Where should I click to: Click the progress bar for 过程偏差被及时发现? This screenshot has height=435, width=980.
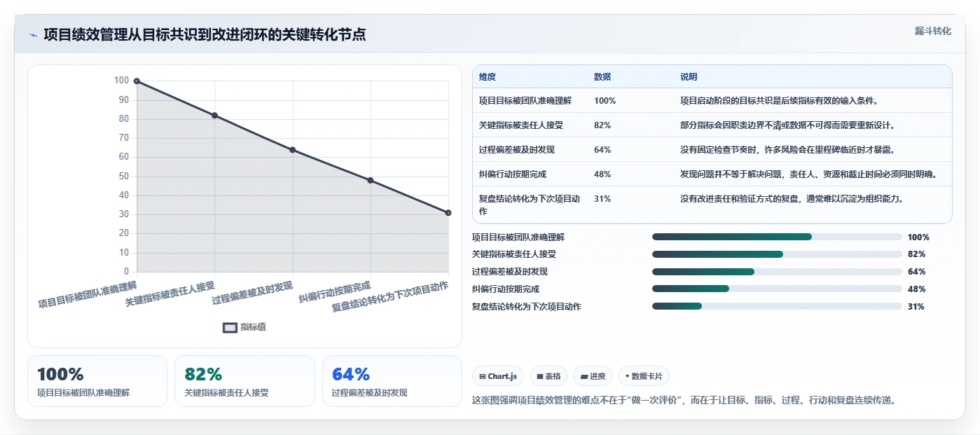777,272
